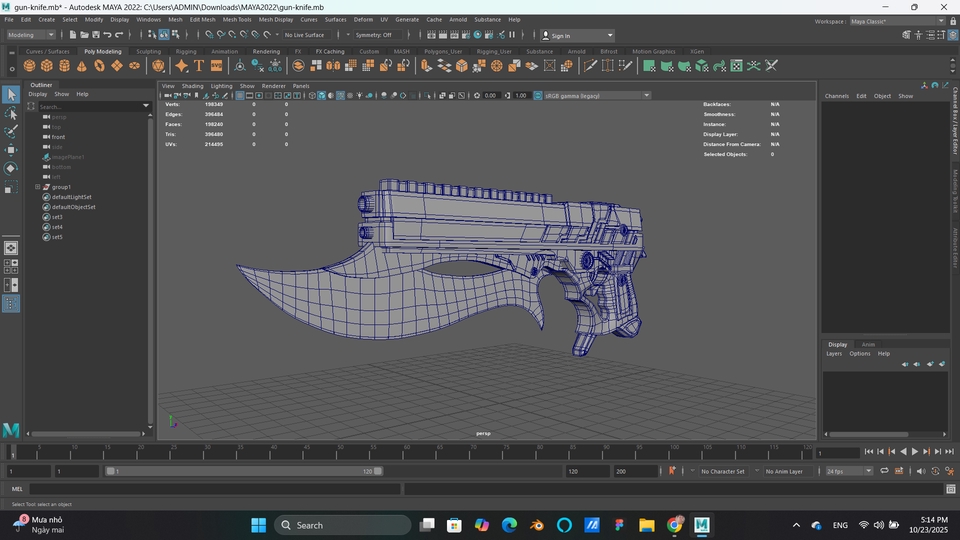The image size is (960, 540).
Task: Switch to the Sculpting shelf tab
Action: coord(148,51)
